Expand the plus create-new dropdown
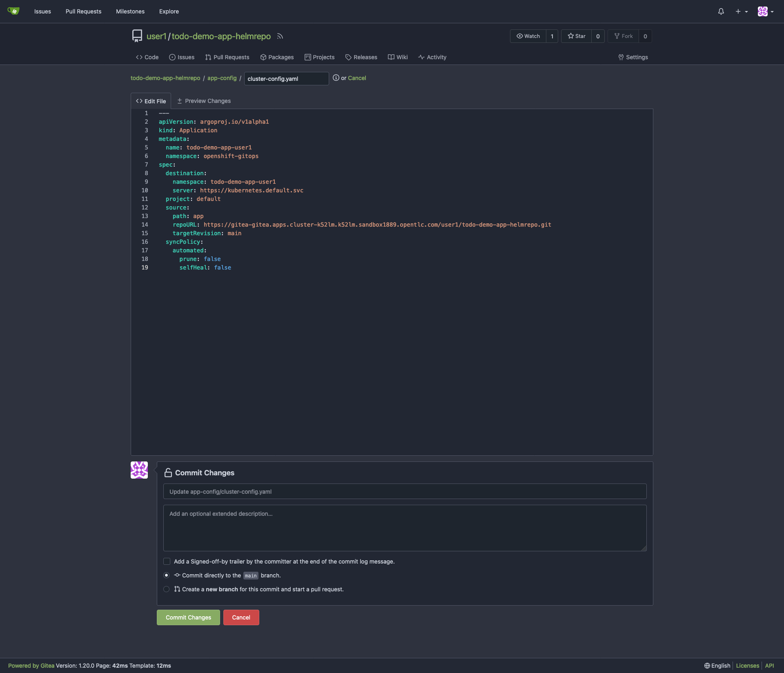 742,11
